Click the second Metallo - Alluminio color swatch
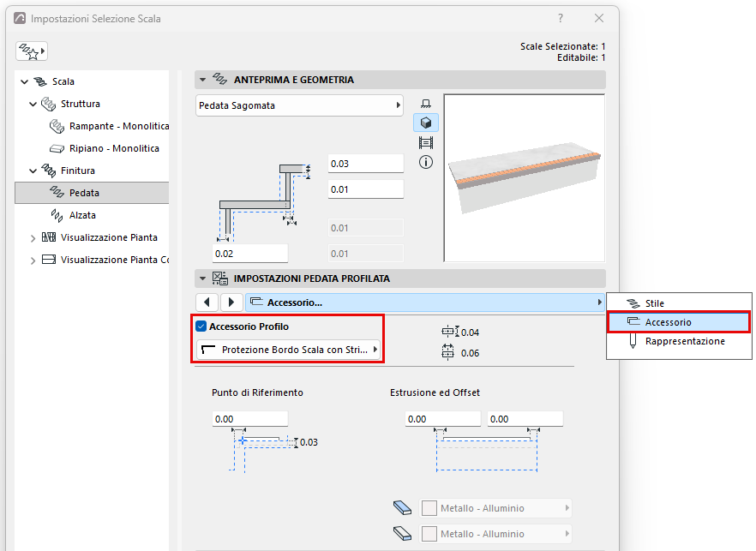This screenshot has width=756, height=551. point(429,533)
